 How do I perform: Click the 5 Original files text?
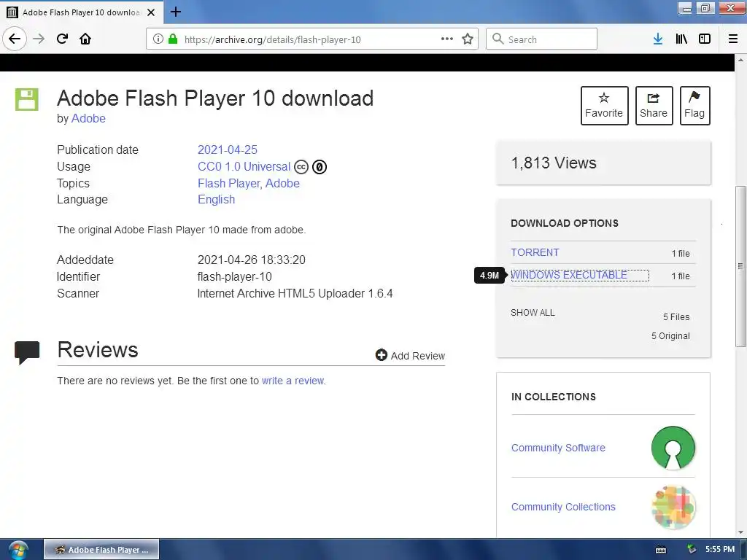tap(670, 335)
